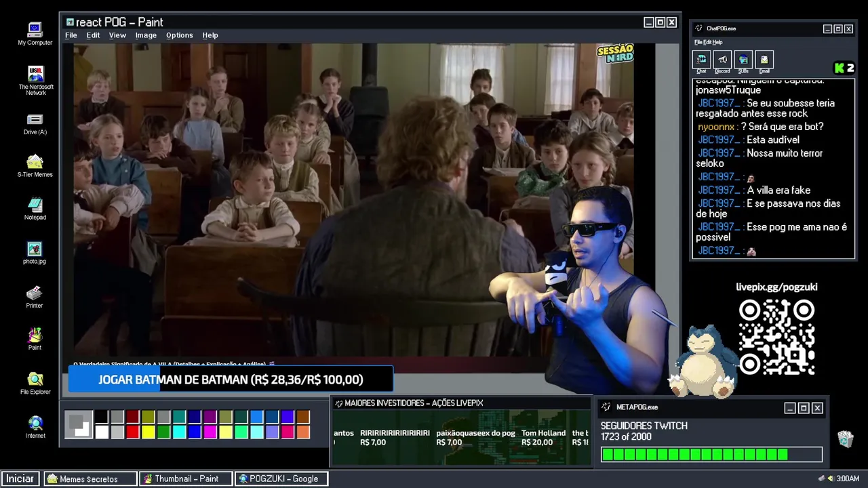Pick the teal color swatch
This screenshot has width=868, height=488.
tap(180, 418)
